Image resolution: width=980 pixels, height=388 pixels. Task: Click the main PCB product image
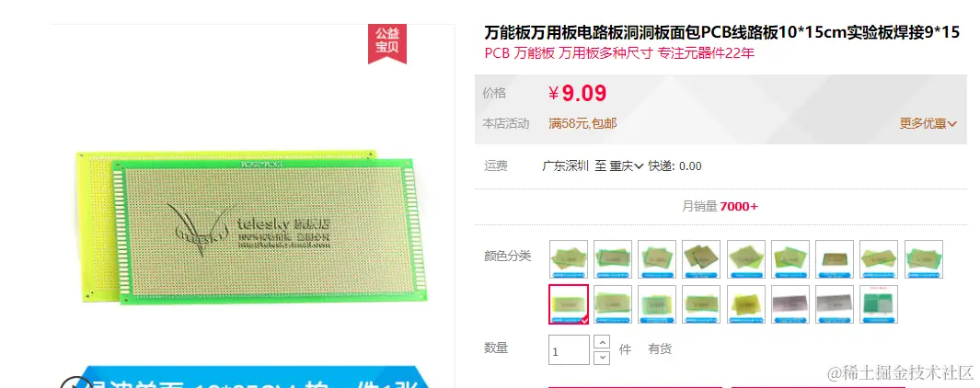(x=252, y=225)
